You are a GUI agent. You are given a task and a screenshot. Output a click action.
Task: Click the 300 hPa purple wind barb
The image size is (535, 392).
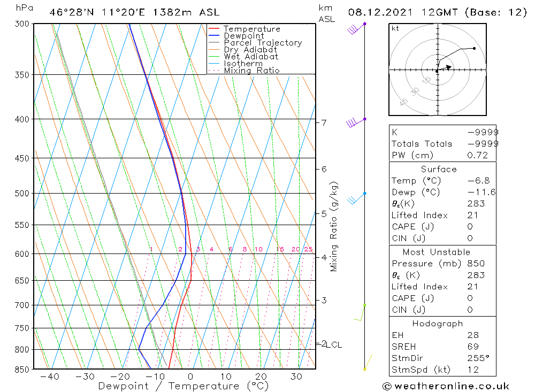(x=356, y=29)
